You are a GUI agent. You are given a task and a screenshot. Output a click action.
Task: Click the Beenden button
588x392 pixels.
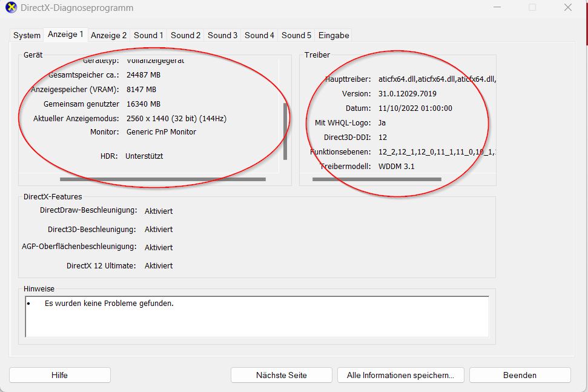[520, 375]
